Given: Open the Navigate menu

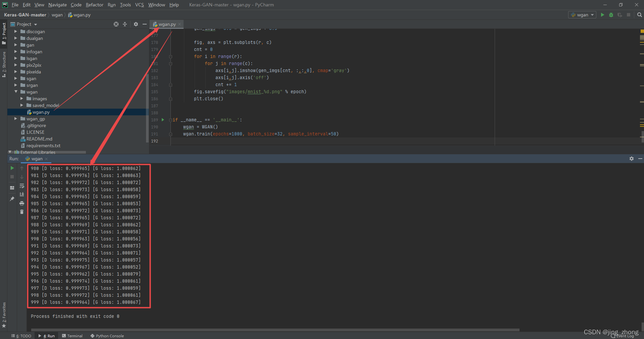Looking at the screenshot, I should 57,5.
